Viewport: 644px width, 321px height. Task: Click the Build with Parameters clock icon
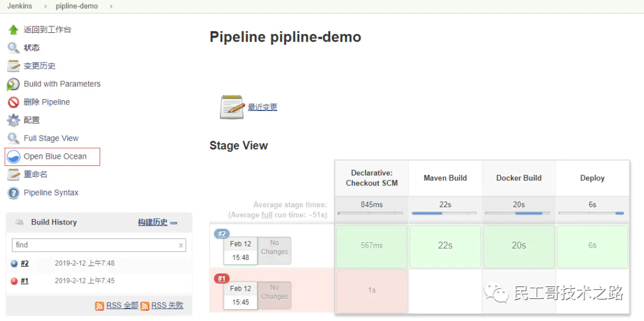pyautogui.click(x=13, y=84)
